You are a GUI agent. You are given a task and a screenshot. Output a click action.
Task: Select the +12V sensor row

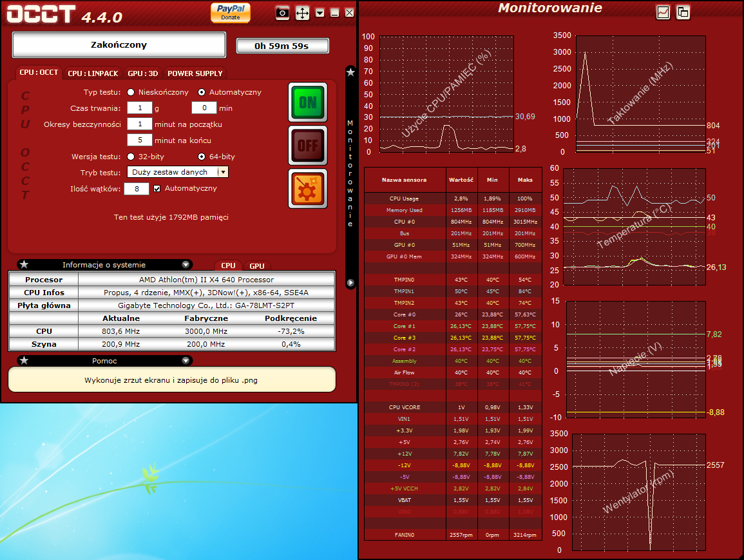click(x=453, y=454)
